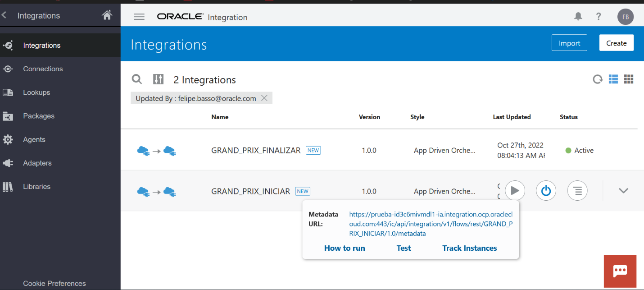Click GRAND_PRIX_FINALIZAR cloud flow icon
The width and height of the screenshot is (644, 290).
tap(156, 151)
